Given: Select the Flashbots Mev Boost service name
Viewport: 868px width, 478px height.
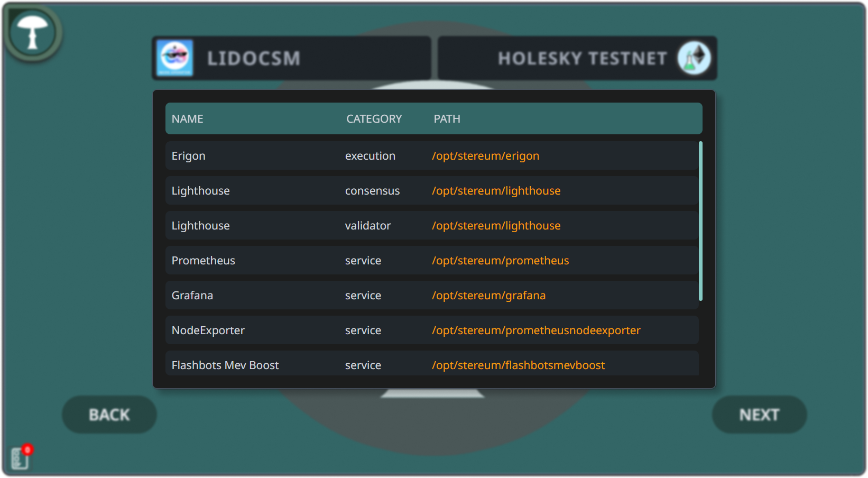Looking at the screenshot, I should [x=225, y=365].
